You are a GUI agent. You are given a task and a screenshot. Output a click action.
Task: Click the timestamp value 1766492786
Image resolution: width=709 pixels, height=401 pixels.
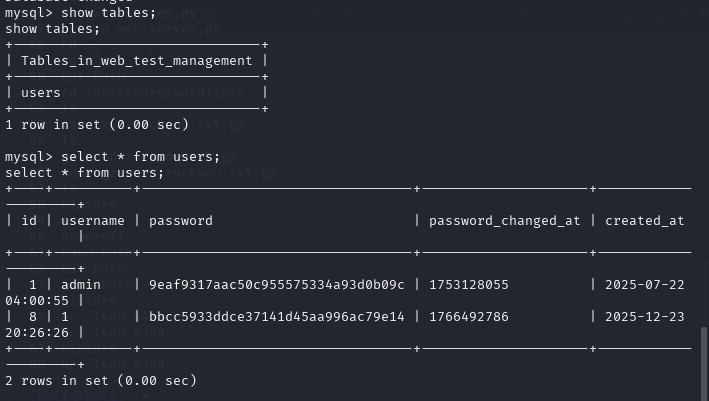coord(469,316)
